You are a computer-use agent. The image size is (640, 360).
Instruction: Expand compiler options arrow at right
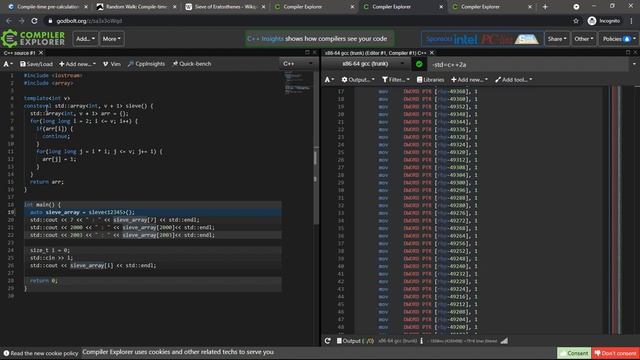634,64
